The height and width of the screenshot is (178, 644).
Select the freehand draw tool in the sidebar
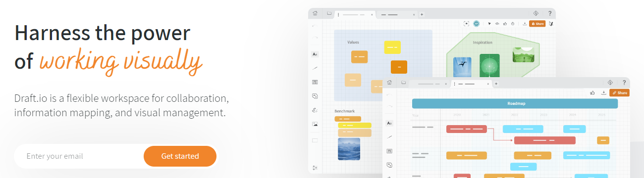pyautogui.click(x=315, y=110)
